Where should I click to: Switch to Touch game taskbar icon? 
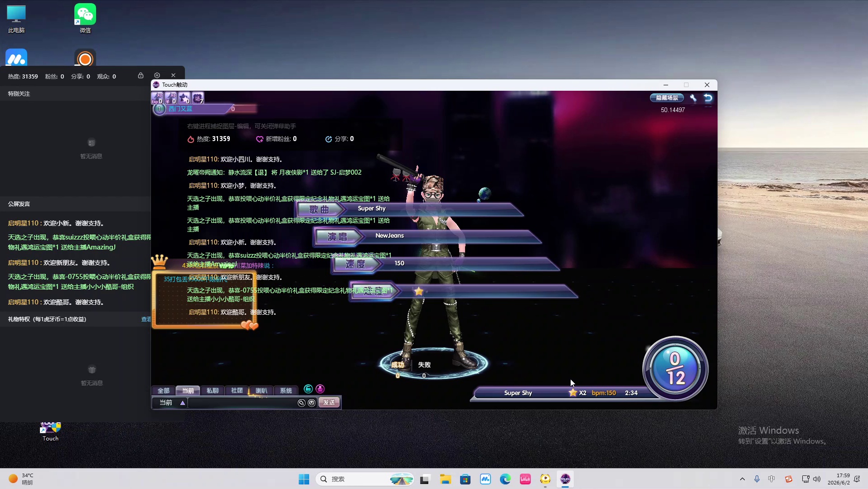[x=565, y=479]
